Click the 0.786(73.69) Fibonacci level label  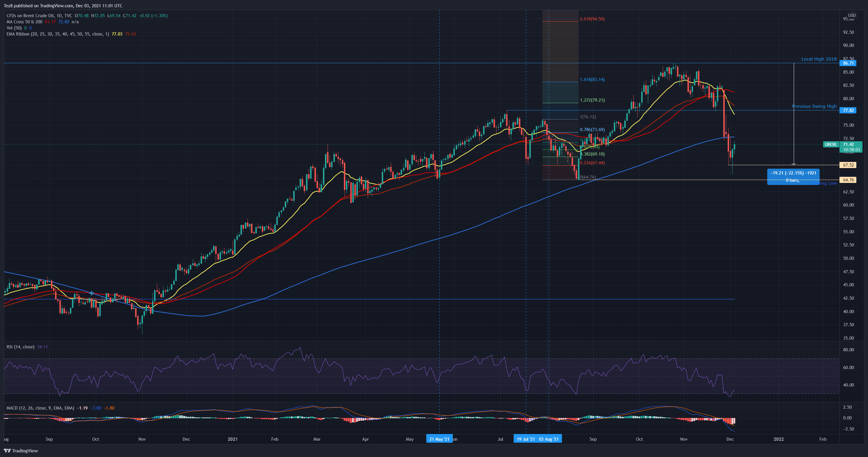tap(592, 129)
